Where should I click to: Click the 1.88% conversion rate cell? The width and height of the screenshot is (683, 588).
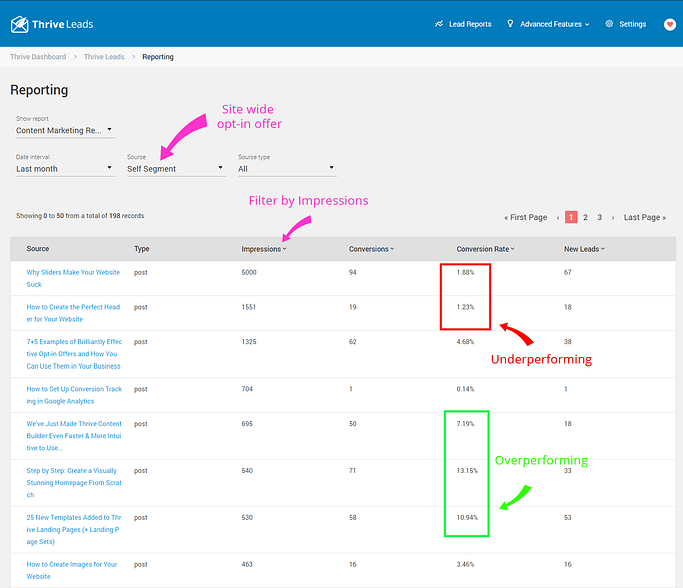[x=465, y=272]
